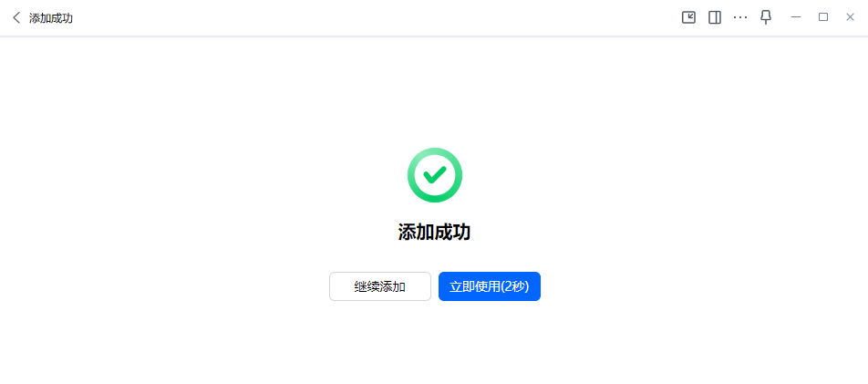This screenshot has width=868, height=384.
Task: Maximize the window
Action: coord(823,17)
